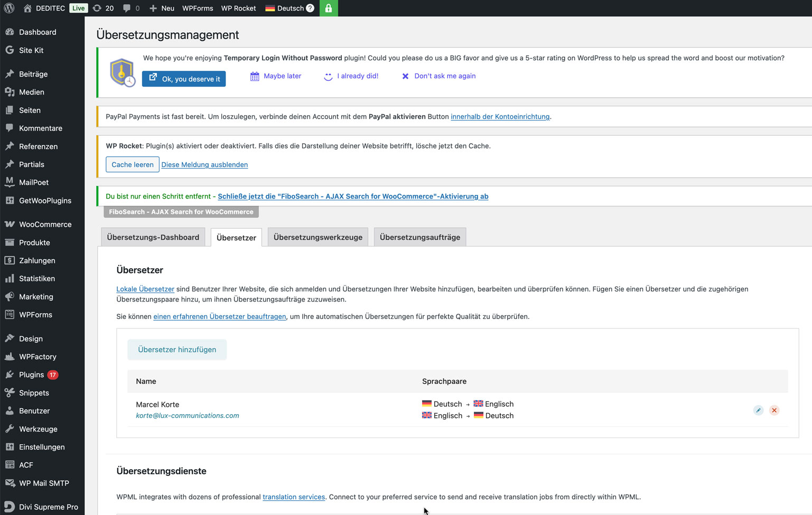Image resolution: width=812 pixels, height=515 pixels.
Task: Switch to the Übersetzungswerkzeuge tab
Action: click(x=318, y=237)
